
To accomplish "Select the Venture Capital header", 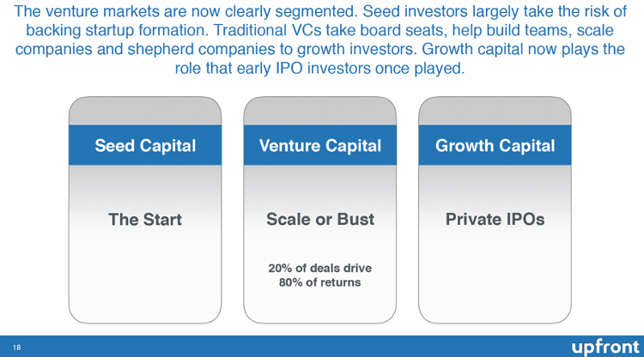I will 320,145.
